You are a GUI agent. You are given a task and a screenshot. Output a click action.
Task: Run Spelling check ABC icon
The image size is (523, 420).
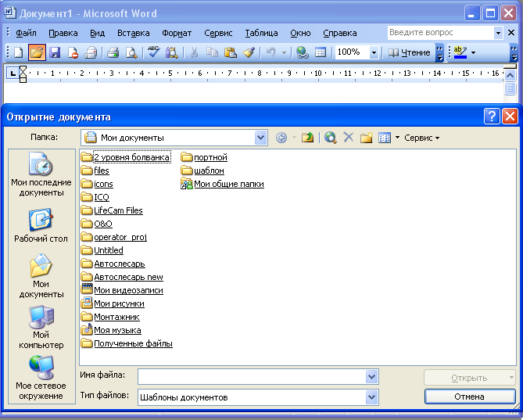pos(153,52)
